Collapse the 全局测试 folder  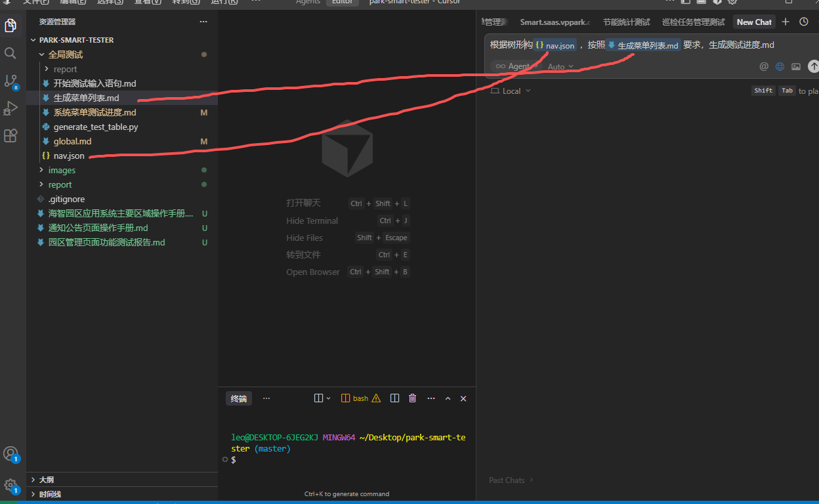pyautogui.click(x=65, y=54)
